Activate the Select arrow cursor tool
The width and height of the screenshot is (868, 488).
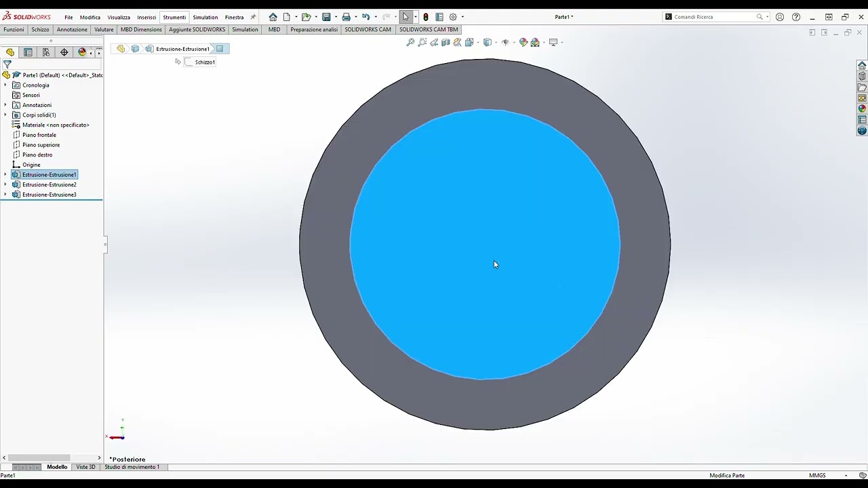click(x=406, y=17)
